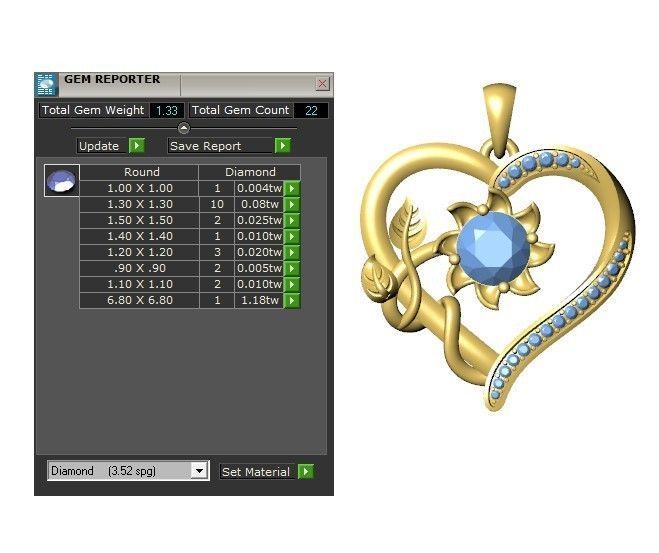Click the GEM REPORTER title text

[x=112, y=79]
